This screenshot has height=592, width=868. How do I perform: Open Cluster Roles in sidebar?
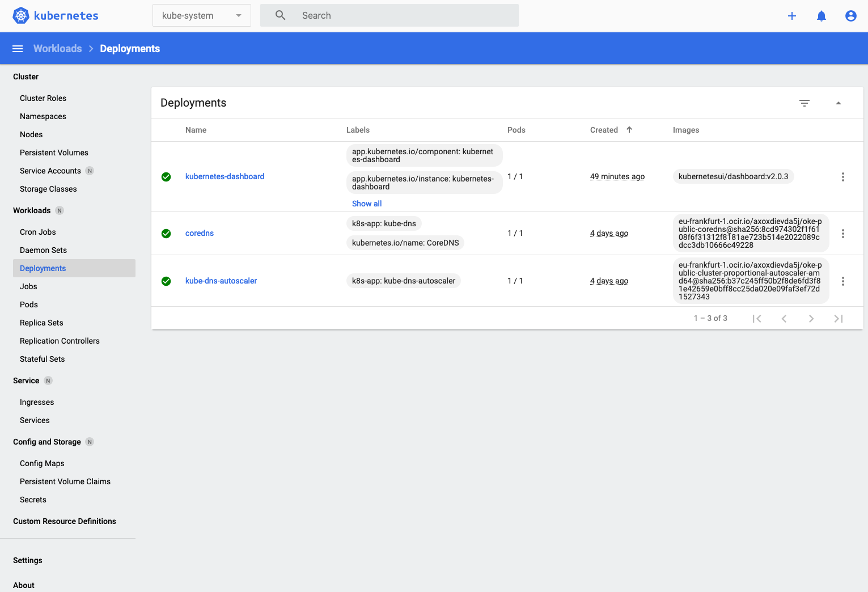[x=43, y=98]
